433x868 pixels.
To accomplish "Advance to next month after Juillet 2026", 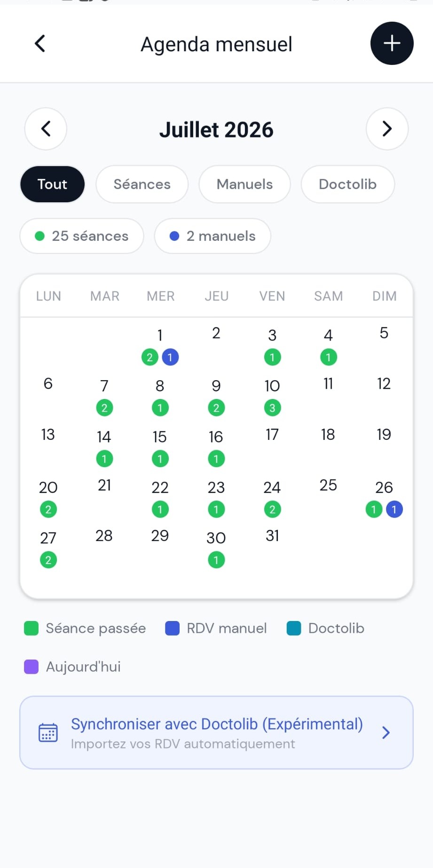I will click(387, 129).
